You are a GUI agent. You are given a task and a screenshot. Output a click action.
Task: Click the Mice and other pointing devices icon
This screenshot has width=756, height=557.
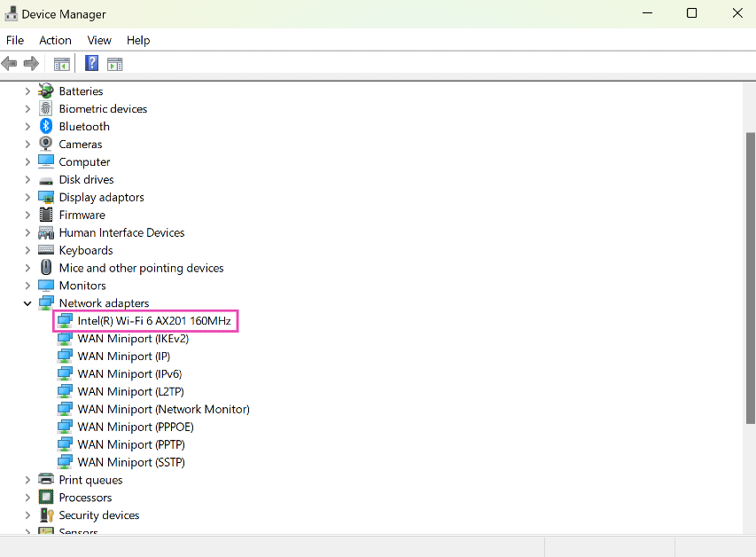click(x=46, y=268)
